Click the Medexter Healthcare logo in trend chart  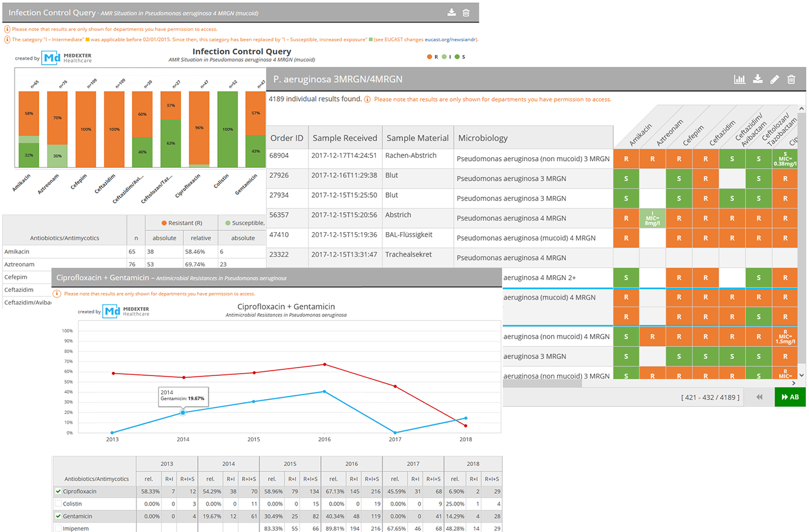(x=126, y=311)
